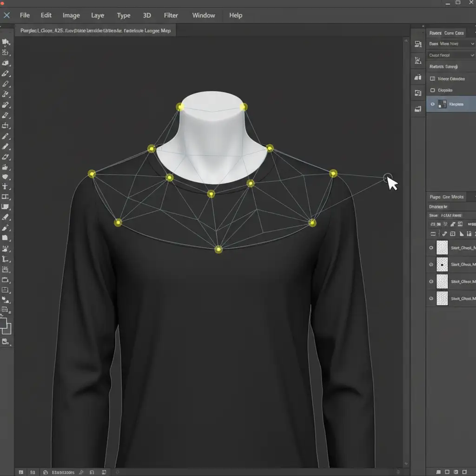Open the Window menu

coord(204,15)
